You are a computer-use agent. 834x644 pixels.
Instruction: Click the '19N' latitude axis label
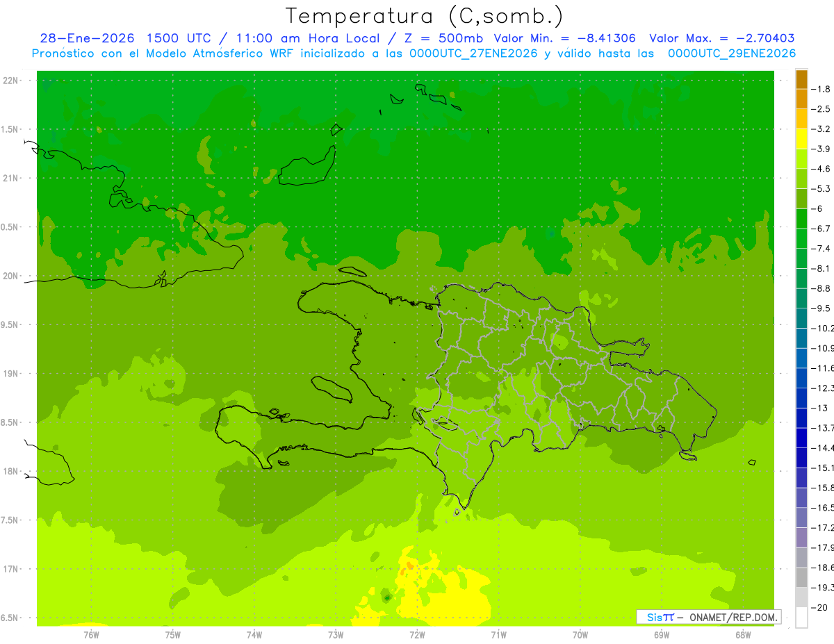pos(10,374)
